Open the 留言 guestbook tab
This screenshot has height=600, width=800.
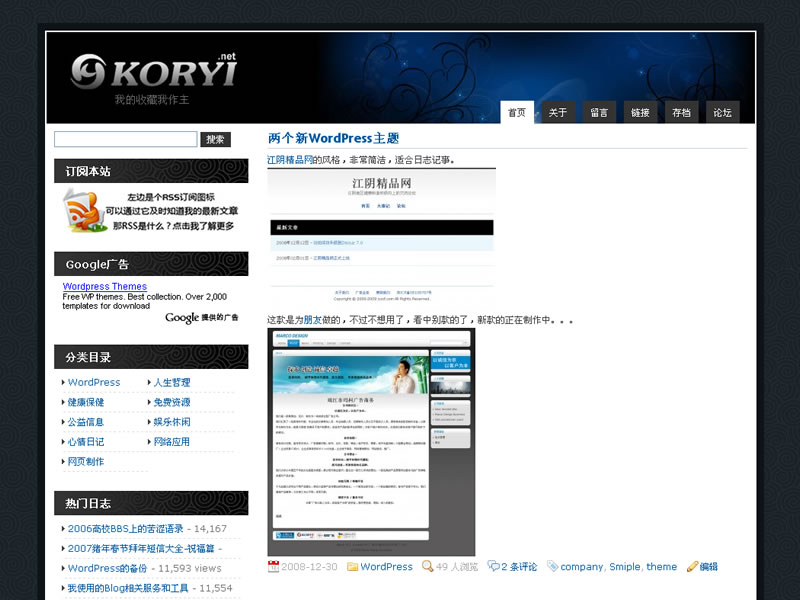click(x=599, y=112)
